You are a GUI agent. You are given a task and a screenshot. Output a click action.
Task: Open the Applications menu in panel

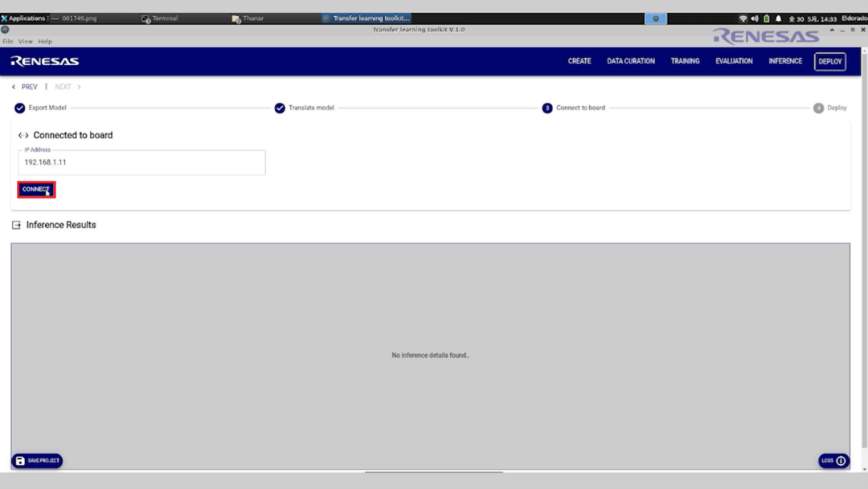click(x=23, y=18)
